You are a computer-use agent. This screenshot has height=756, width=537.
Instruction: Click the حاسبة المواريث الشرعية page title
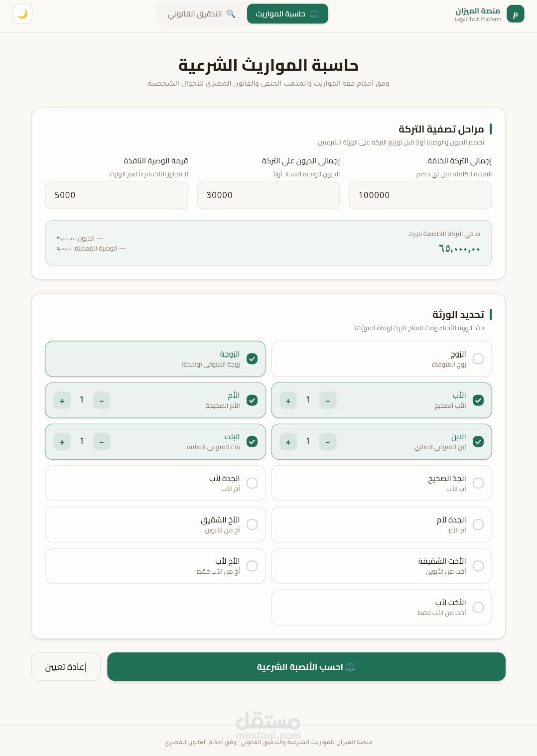(268, 65)
